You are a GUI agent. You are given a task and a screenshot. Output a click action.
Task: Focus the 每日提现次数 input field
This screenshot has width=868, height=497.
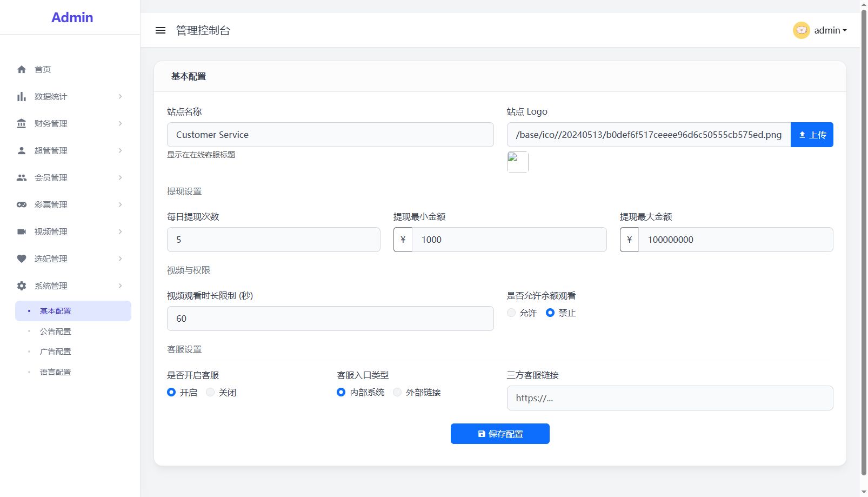pos(273,240)
